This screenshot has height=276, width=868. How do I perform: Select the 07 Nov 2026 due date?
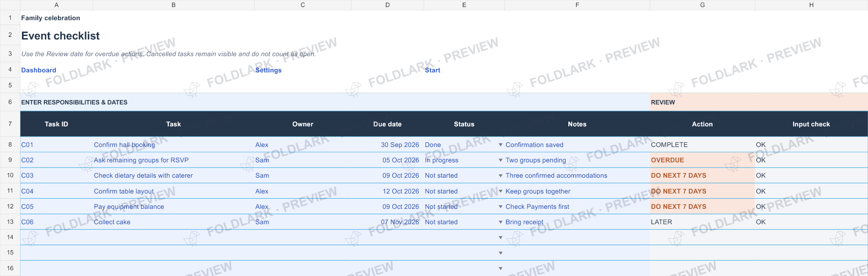387,222
